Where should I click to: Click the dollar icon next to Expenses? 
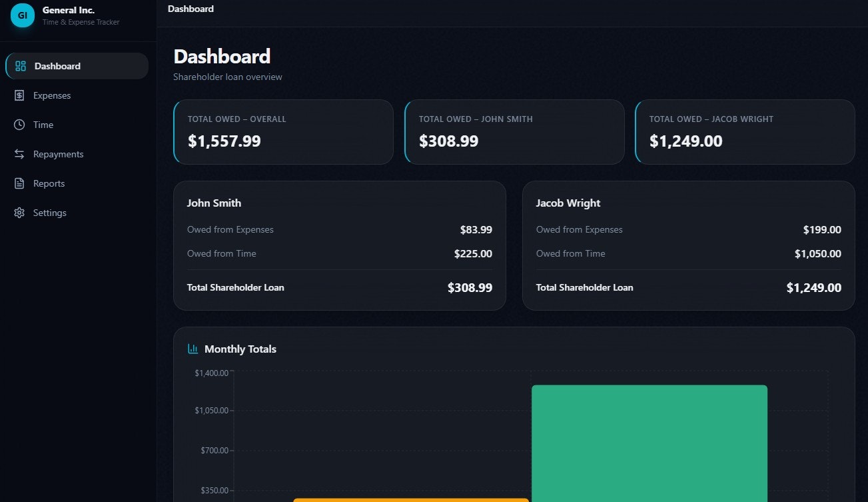click(x=19, y=95)
